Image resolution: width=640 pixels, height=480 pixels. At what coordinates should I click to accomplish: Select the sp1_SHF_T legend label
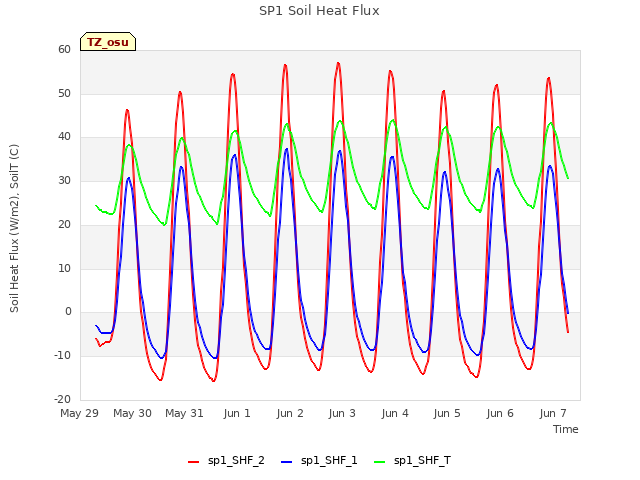(x=422, y=460)
